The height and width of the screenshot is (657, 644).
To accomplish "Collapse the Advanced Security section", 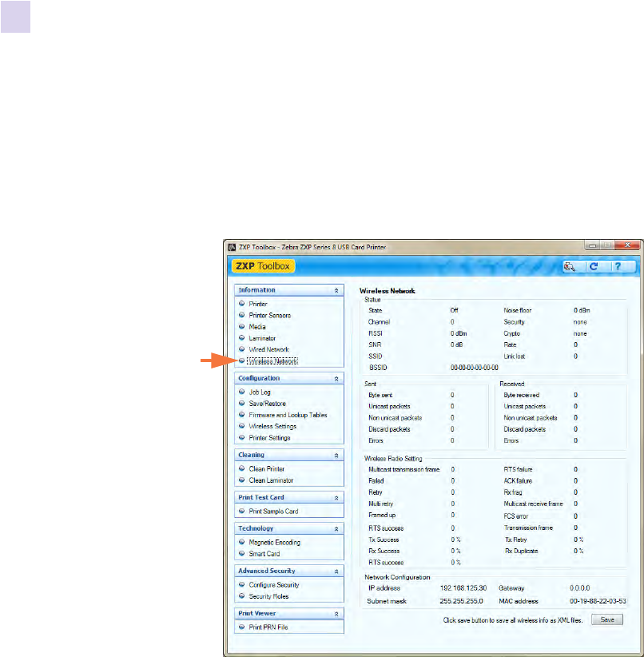I will coord(336,571).
